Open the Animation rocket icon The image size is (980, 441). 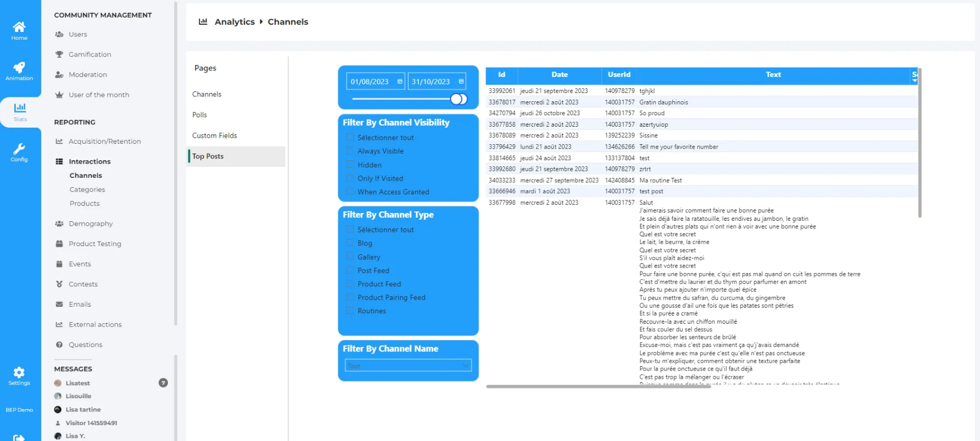coord(19,68)
